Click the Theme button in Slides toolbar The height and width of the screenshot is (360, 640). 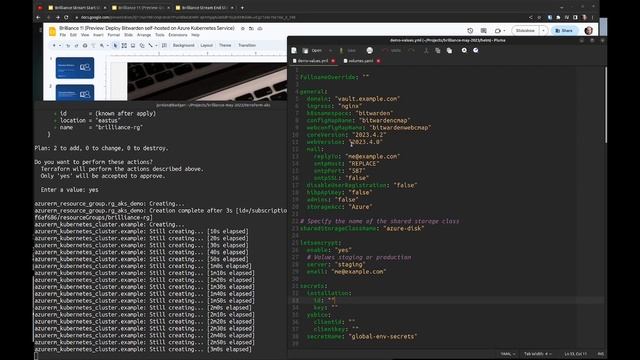(225, 45)
